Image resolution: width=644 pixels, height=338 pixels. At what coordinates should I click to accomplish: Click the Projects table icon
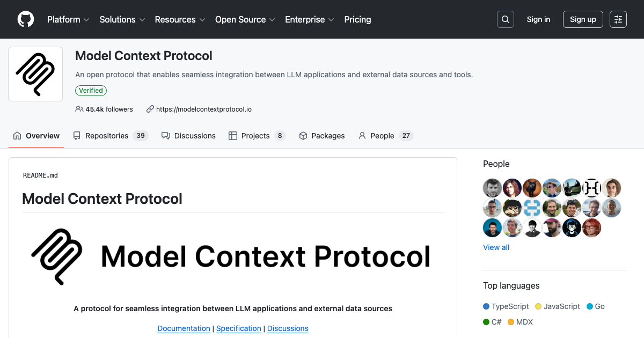tap(233, 136)
